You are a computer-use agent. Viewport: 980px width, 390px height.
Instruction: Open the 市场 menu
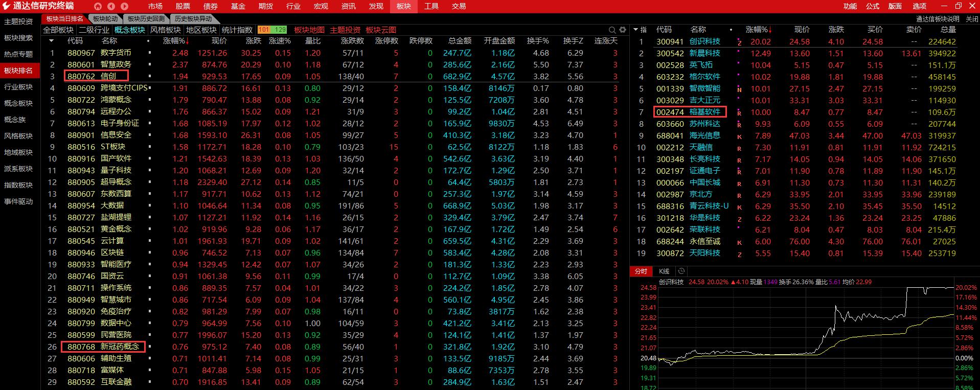(155, 6)
